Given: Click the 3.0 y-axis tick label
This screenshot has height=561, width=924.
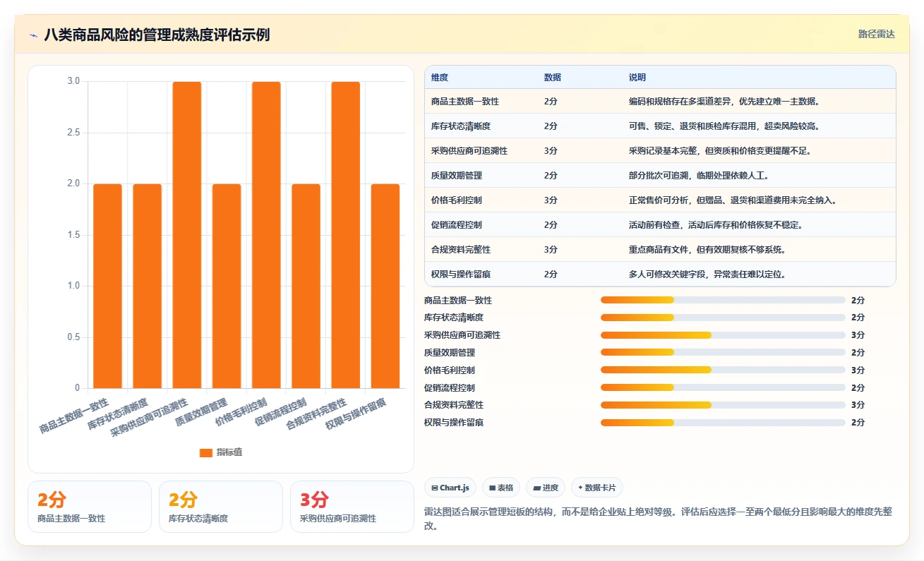Looking at the screenshot, I should pyautogui.click(x=73, y=81).
